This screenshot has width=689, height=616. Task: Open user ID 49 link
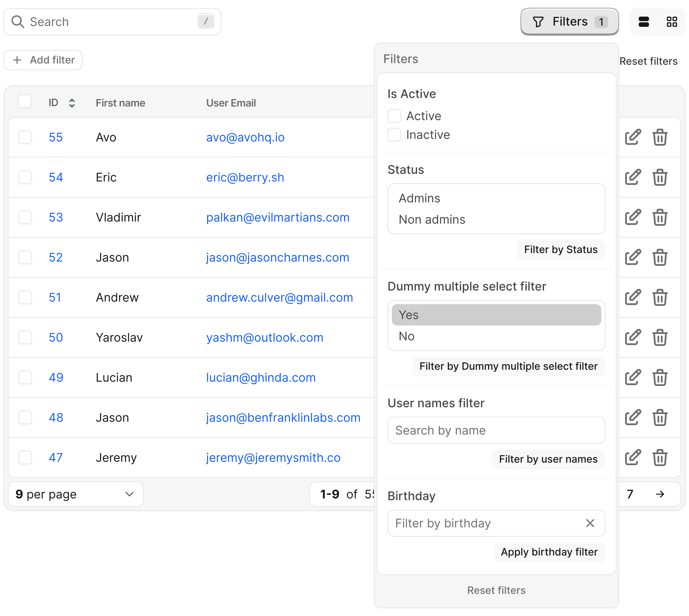coord(56,377)
